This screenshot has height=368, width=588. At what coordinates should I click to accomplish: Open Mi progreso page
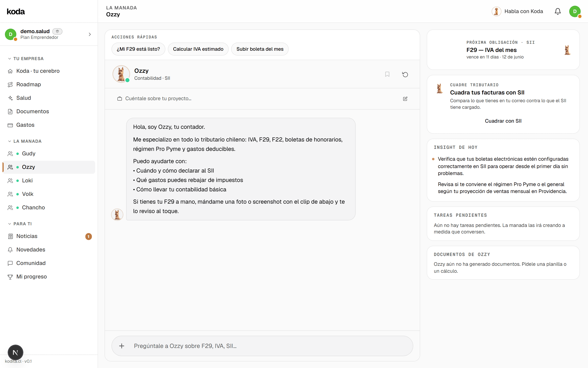(x=49, y=277)
